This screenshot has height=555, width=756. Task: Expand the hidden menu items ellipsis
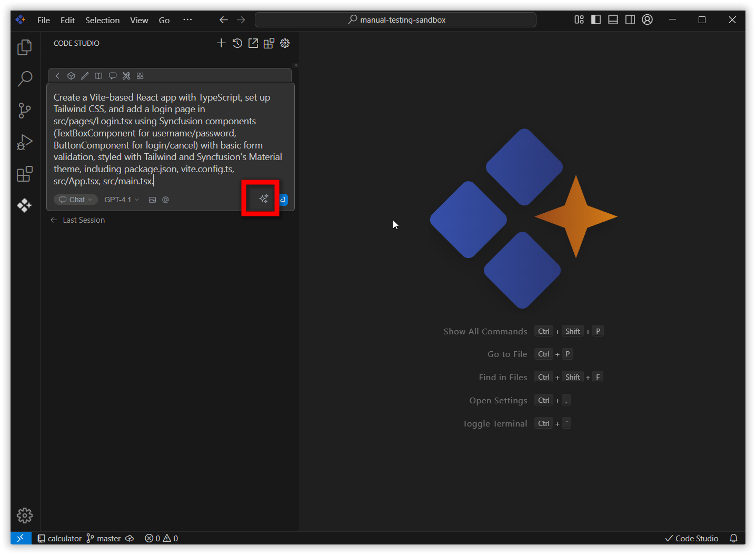pos(187,19)
